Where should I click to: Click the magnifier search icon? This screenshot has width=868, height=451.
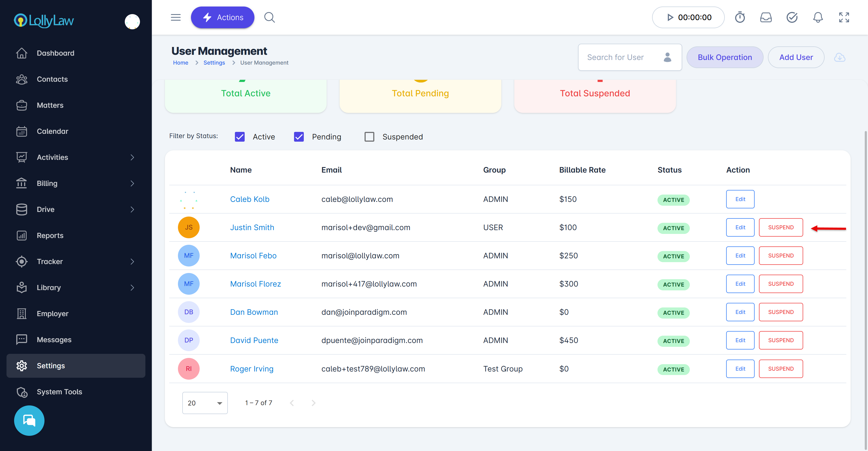point(269,17)
